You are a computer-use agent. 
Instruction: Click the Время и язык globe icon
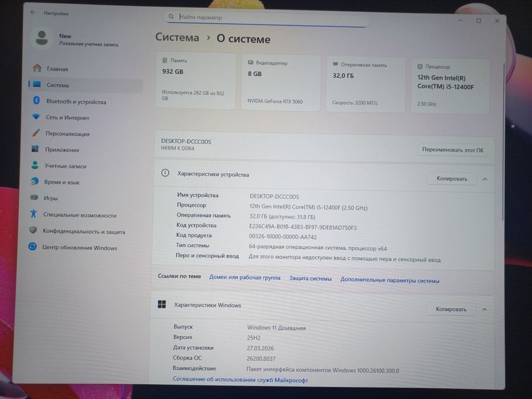pyautogui.click(x=34, y=181)
